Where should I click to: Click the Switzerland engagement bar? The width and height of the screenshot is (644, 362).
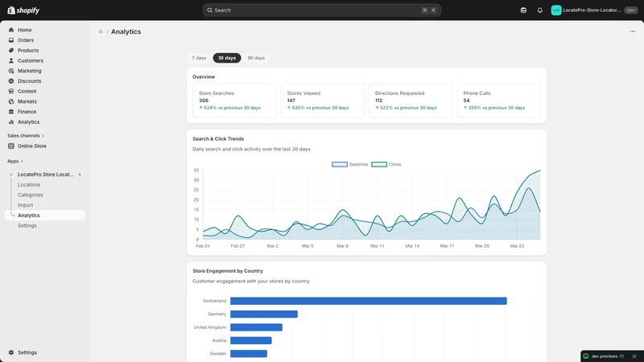[x=369, y=301]
